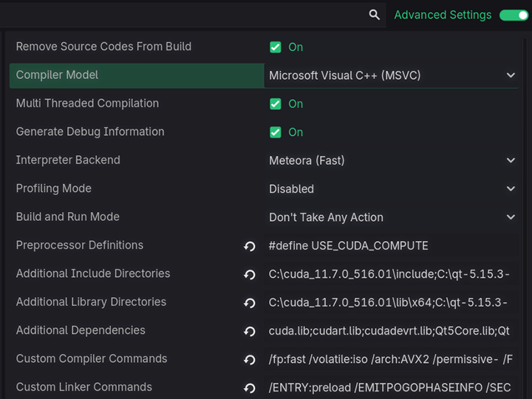Turn off the Advanced Settings toggle
This screenshot has height=399, width=532.
coord(514,16)
